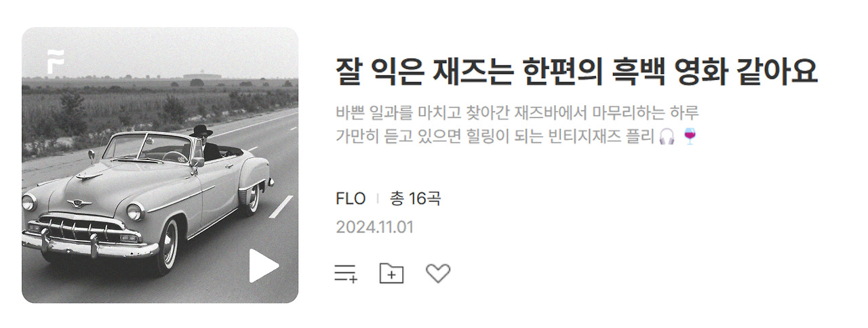Click the wine glass emoji
This screenshot has width=868, height=328.
pyautogui.click(x=690, y=137)
